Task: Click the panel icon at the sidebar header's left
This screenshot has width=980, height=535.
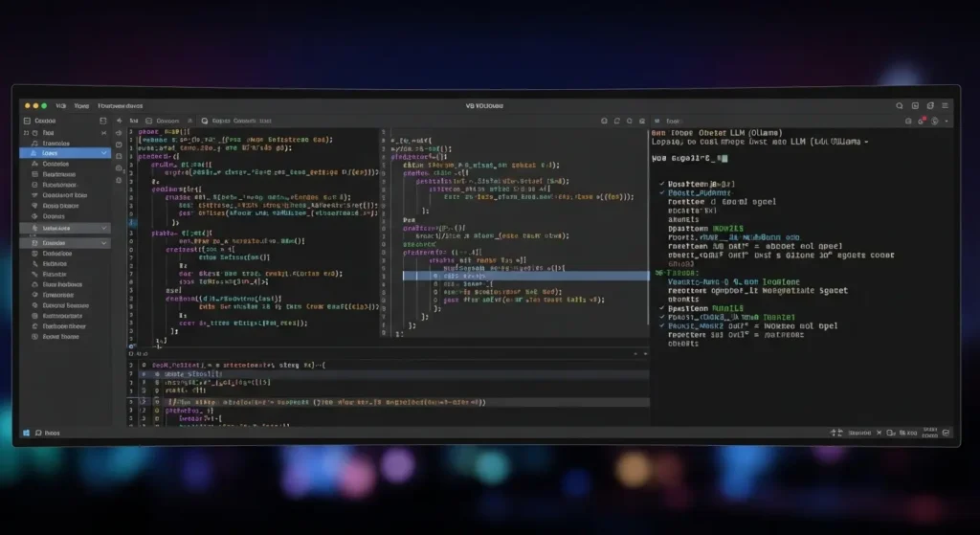Action: tap(27, 121)
